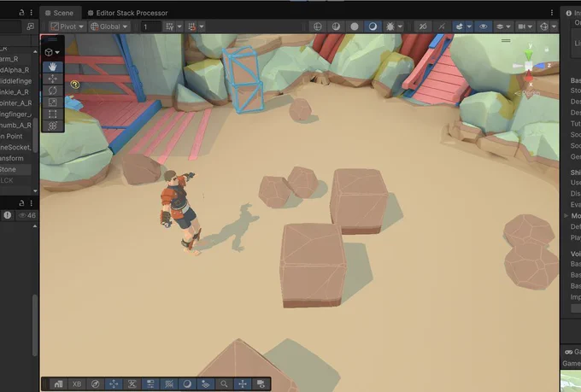Screen dimensions: 581x392
Task: Select the Hand (View) tool
Action: point(53,67)
